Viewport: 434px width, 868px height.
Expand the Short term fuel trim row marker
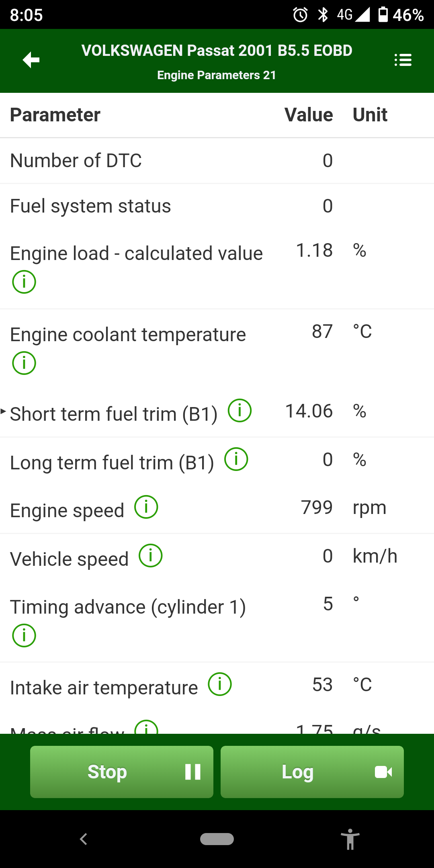coord(3,411)
